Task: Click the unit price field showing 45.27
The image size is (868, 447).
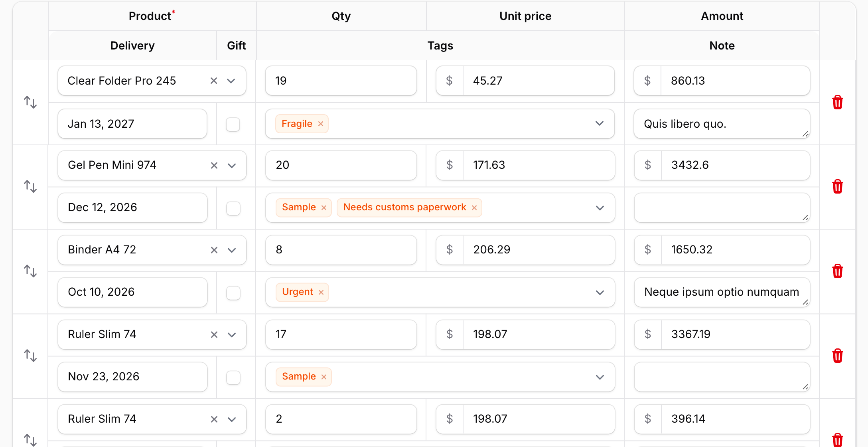Action: coord(539,81)
